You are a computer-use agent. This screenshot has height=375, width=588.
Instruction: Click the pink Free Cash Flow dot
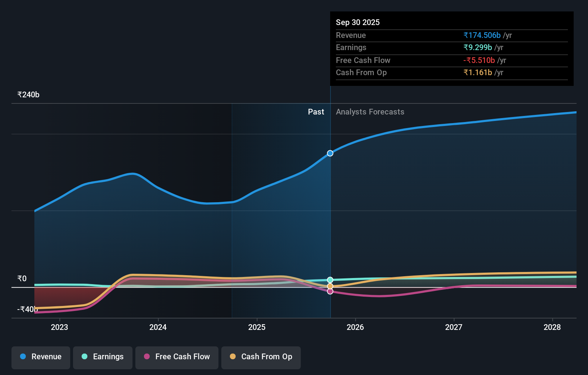click(x=147, y=357)
